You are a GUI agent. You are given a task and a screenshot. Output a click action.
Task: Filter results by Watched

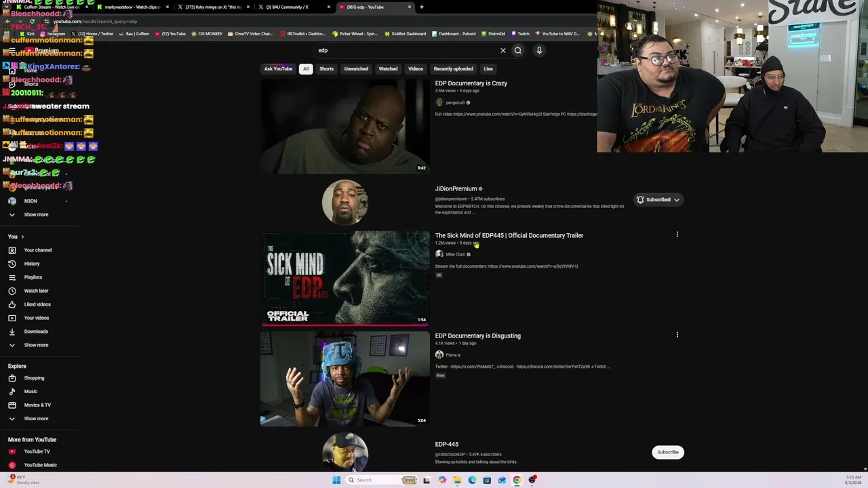(x=389, y=68)
